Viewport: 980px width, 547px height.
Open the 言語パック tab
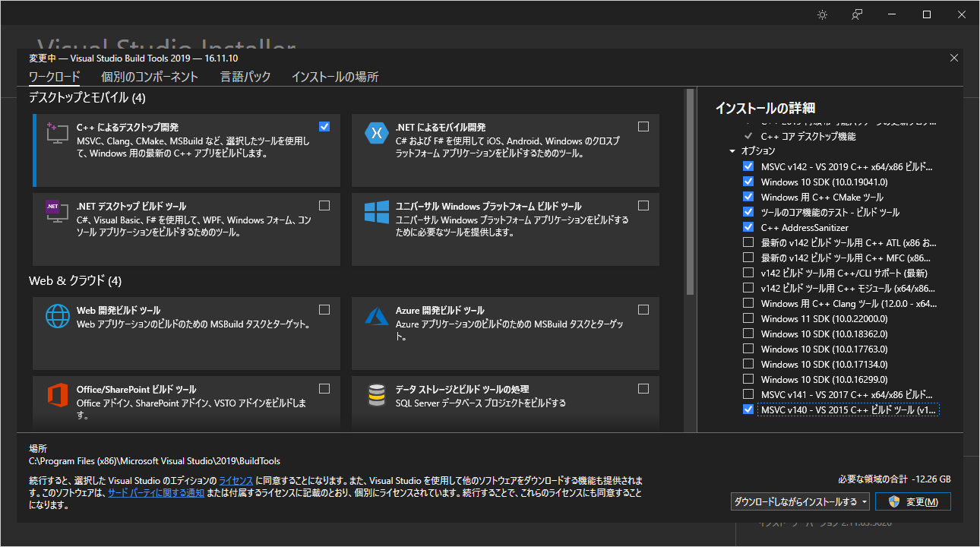click(x=245, y=76)
